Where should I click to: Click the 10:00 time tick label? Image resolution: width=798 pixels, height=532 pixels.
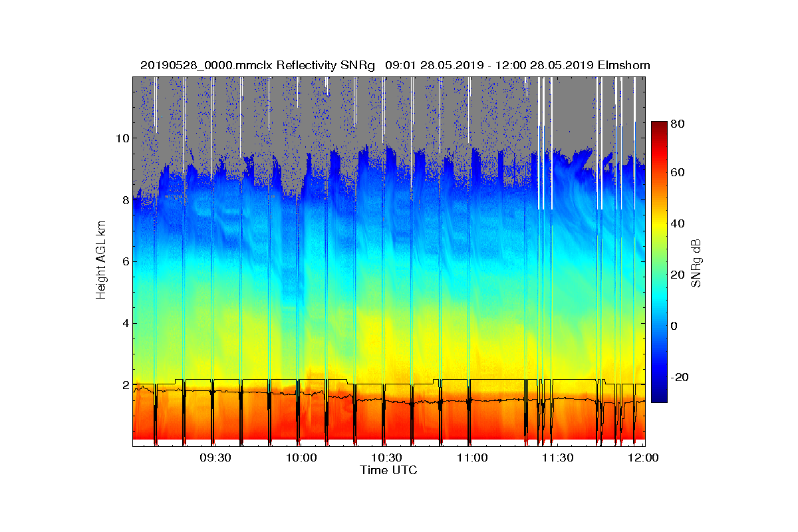click(301, 458)
